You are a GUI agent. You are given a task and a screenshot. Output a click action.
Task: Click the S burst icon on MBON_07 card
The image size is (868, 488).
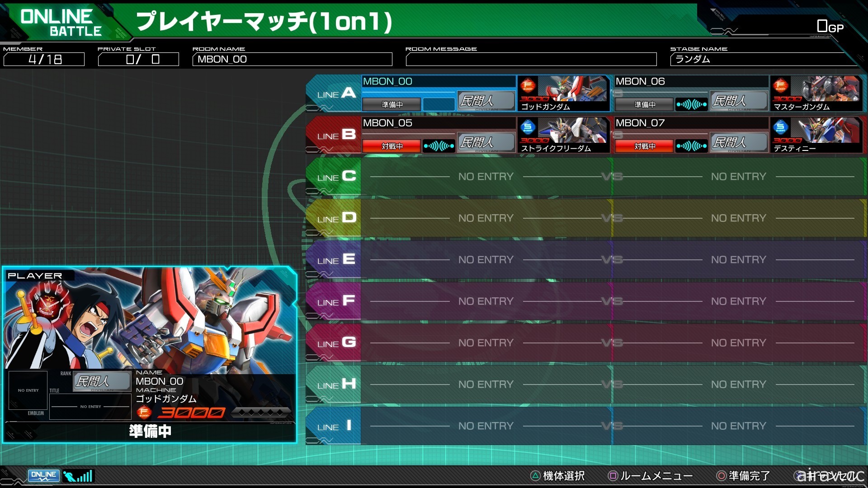point(780,127)
